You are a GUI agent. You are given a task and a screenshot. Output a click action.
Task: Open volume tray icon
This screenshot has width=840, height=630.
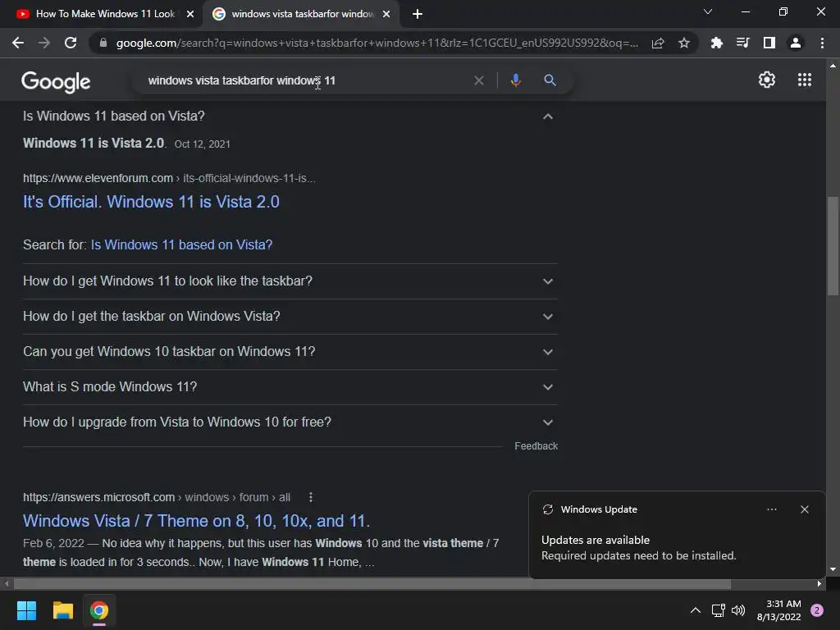click(738, 610)
